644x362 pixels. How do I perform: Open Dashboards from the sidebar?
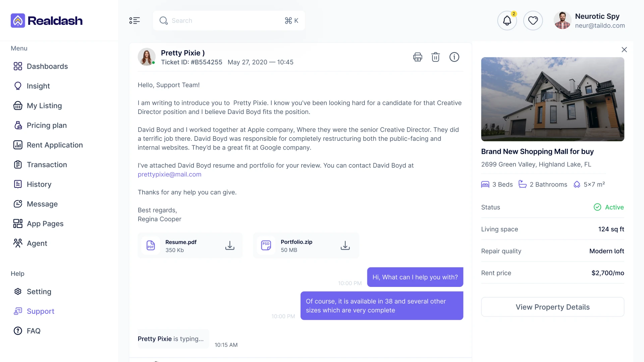tap(47, 66)
